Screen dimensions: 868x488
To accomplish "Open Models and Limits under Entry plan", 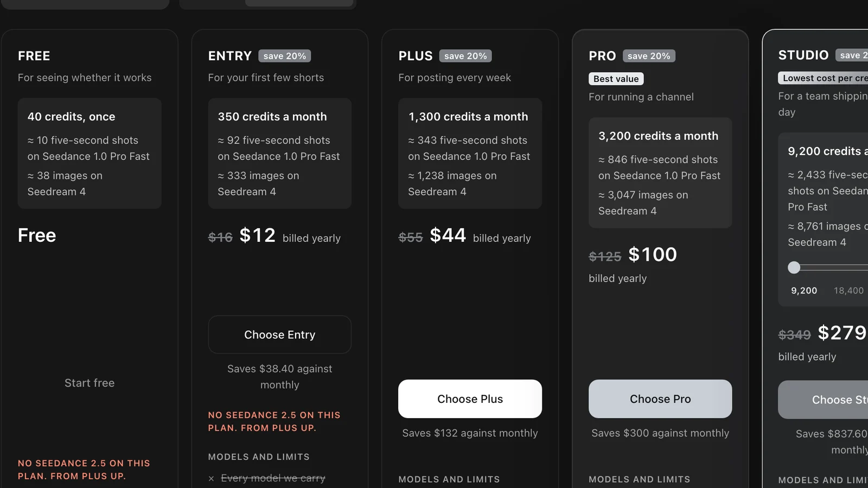I will coord(259,457).
